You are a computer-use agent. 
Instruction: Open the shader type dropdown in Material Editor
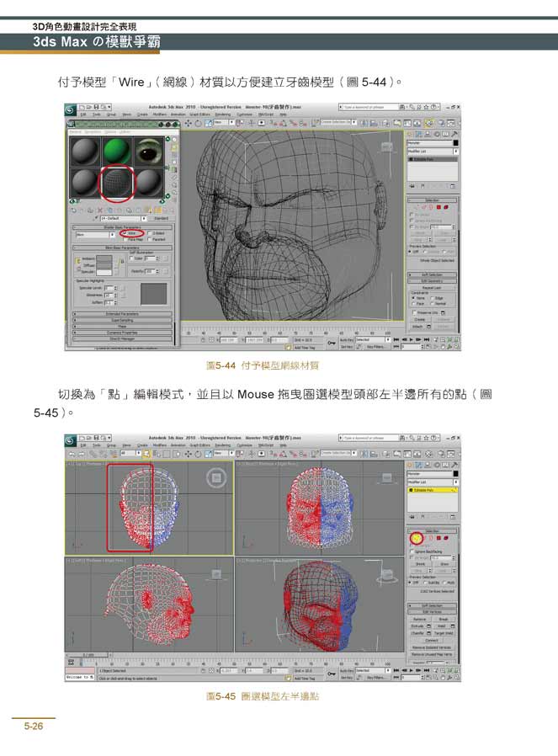pos(95,235)
